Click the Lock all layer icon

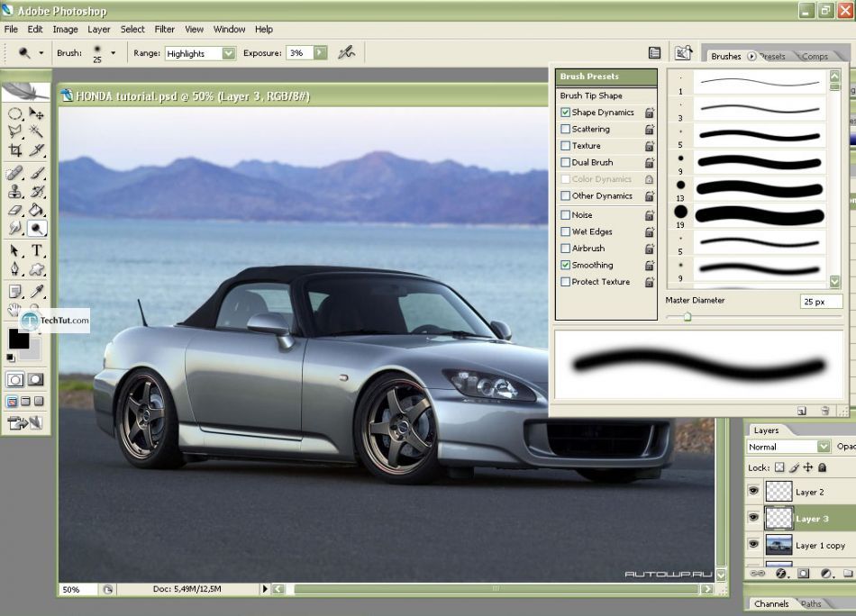pos(823,467)
